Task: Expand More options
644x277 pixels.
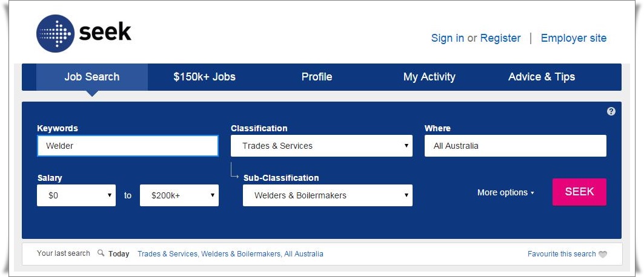Action: point(506,192)
